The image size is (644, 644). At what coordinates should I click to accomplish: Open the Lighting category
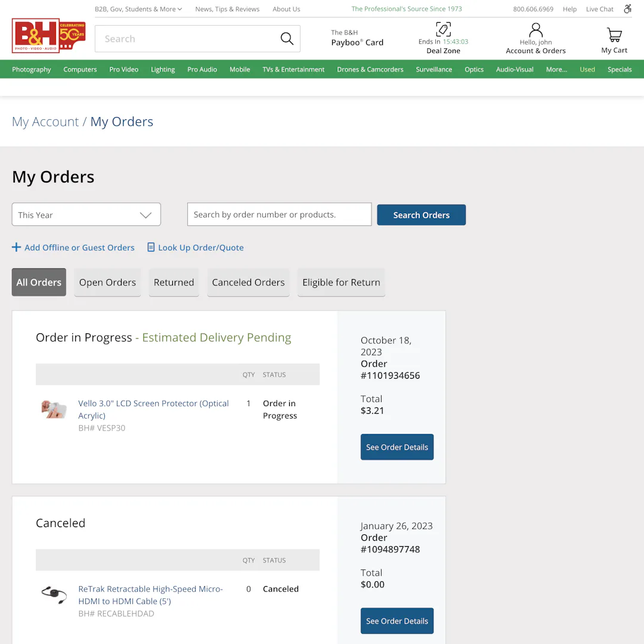[x=163, y=69]
